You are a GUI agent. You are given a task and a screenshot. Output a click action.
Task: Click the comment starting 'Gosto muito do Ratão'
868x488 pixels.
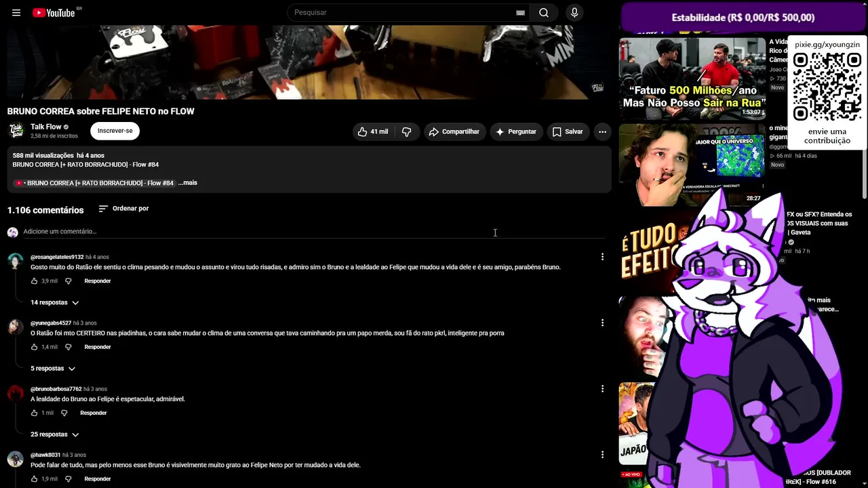(x=296, y=267)
